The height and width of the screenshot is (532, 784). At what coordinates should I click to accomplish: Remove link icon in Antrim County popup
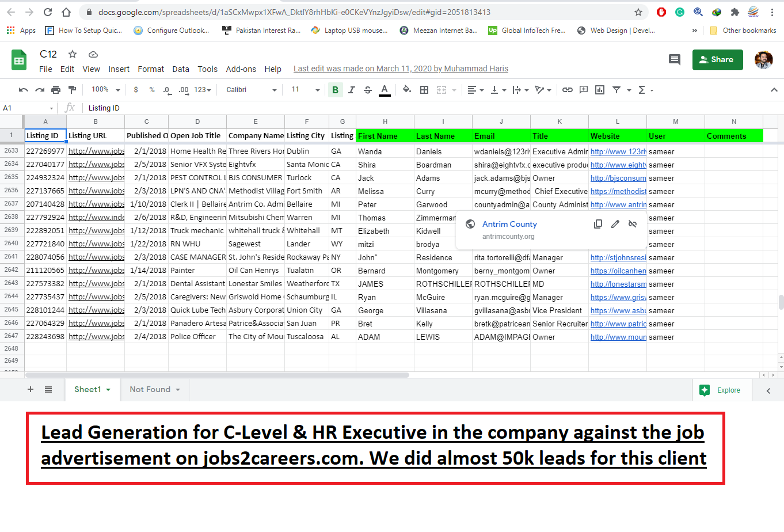(633, 224)
